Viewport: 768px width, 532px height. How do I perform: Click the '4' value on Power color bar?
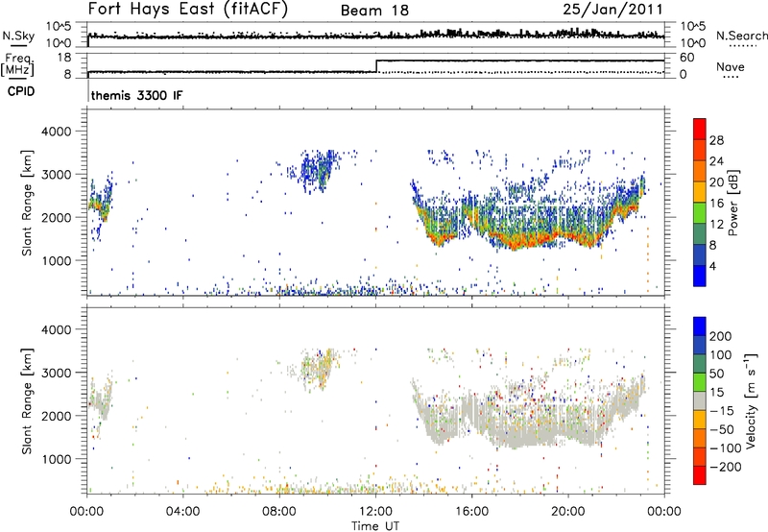[712, 266]
